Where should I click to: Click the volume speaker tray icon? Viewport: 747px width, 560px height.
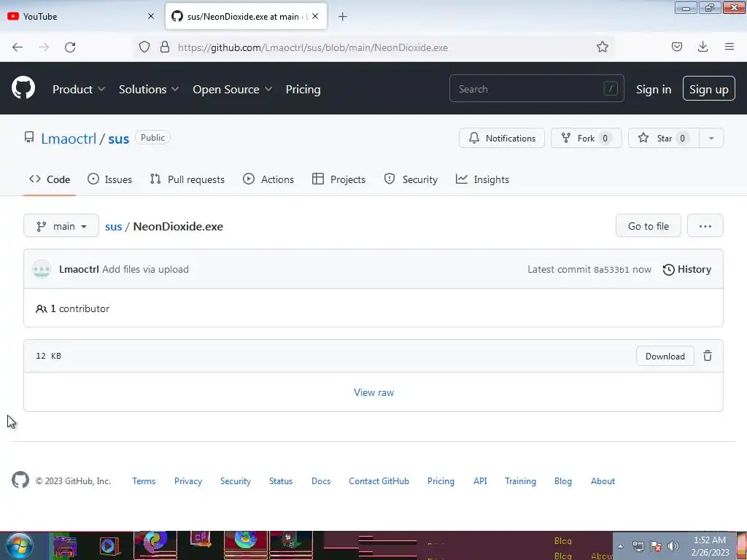(x=673, y=546)
